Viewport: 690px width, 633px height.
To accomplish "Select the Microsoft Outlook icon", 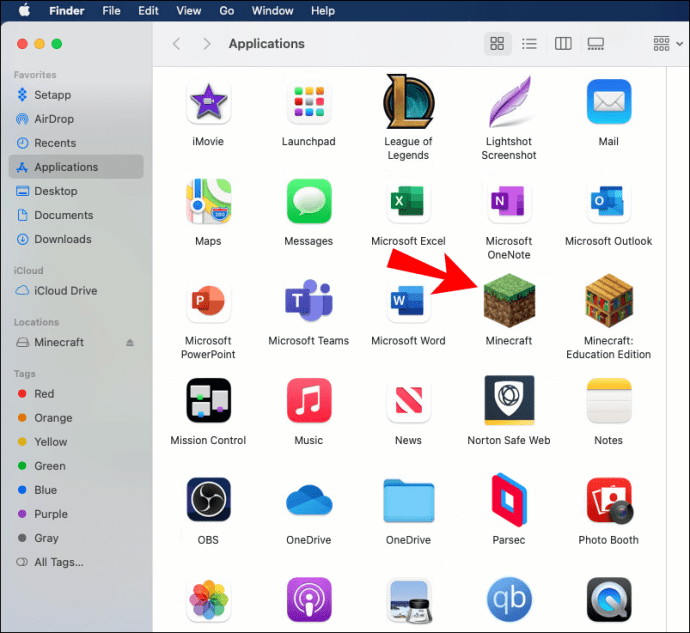I will [x=609, y=201].
